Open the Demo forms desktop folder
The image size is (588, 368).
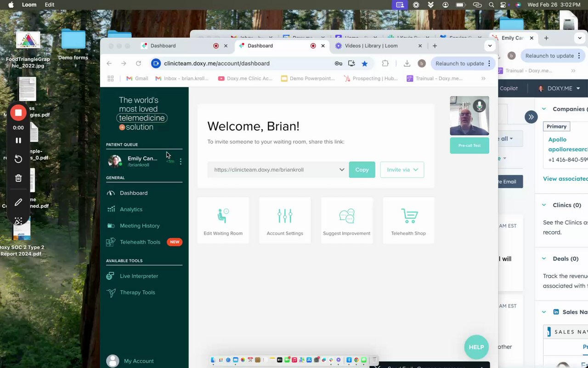[73, 45]
